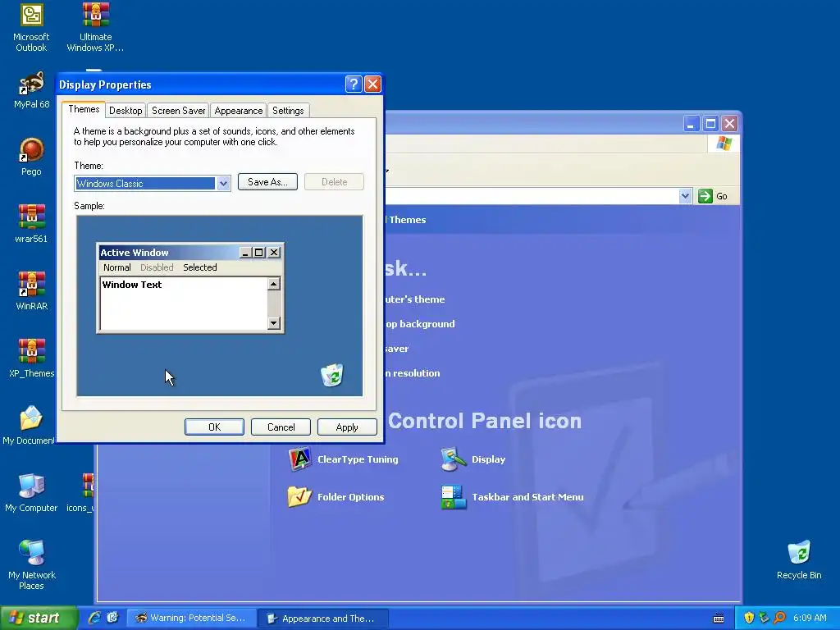Select the Ultimate Windows XP desktop icon
Viewport: 840px width, 630px height.
(95, 28)
